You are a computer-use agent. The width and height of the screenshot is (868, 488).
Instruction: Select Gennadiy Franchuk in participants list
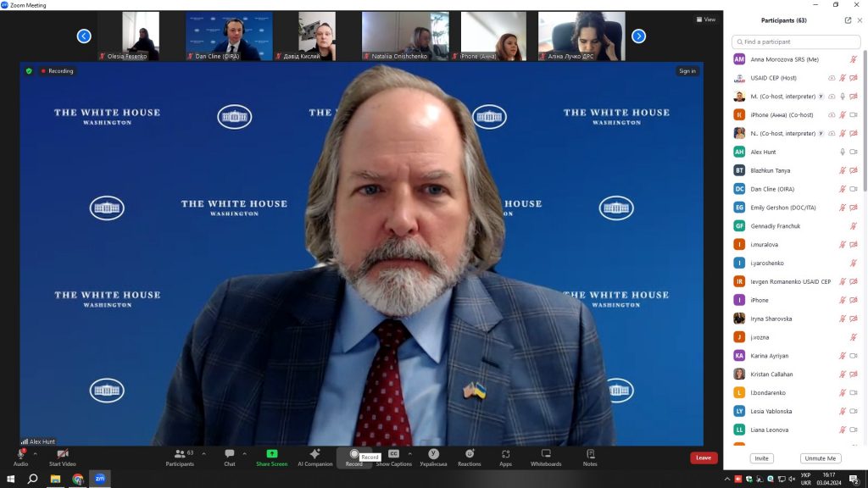click(x=796, y=225)
